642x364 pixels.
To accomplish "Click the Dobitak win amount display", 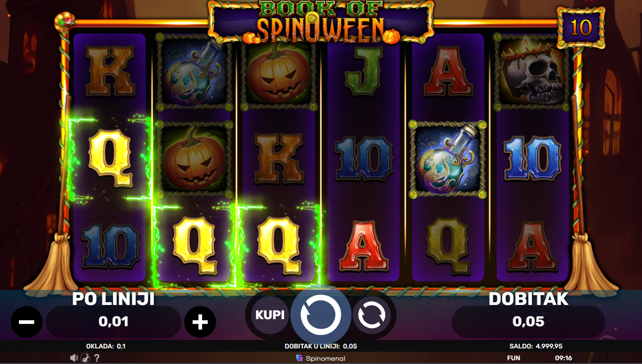I will click(528, 322).
